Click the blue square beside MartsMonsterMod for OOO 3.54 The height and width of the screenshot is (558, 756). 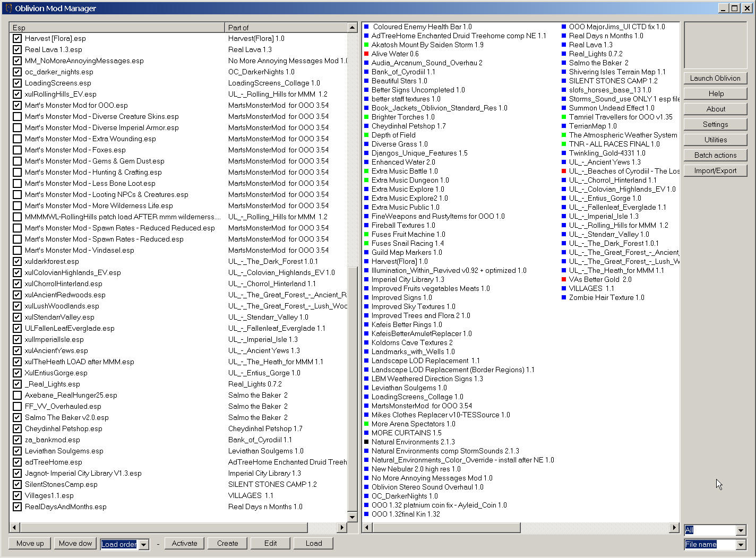coord(366,406)
